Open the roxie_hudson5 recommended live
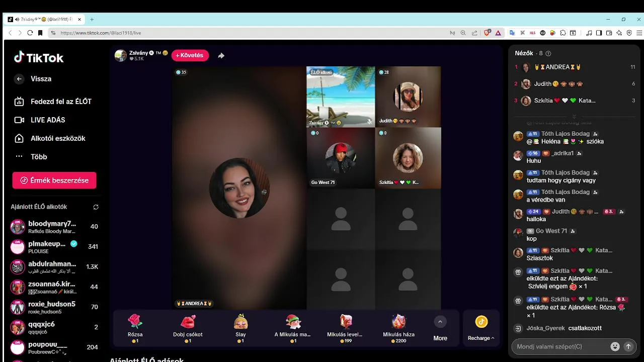This screenshot has width=644, height=362. [54, 307]
